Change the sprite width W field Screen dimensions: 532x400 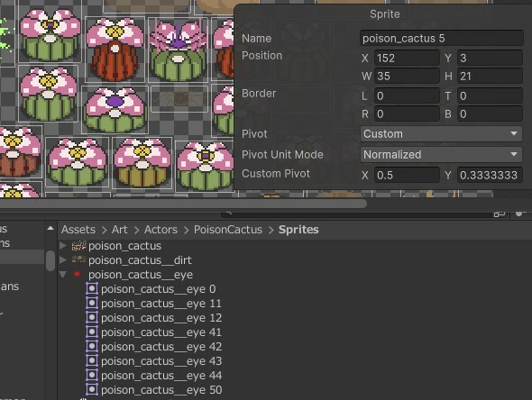click(x=407, y=76)
